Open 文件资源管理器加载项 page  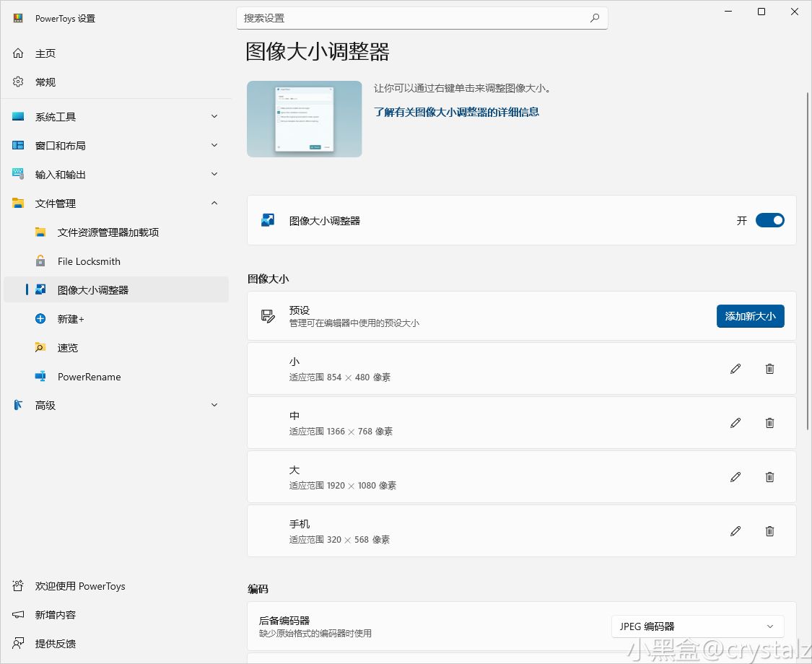pos(116,232)
